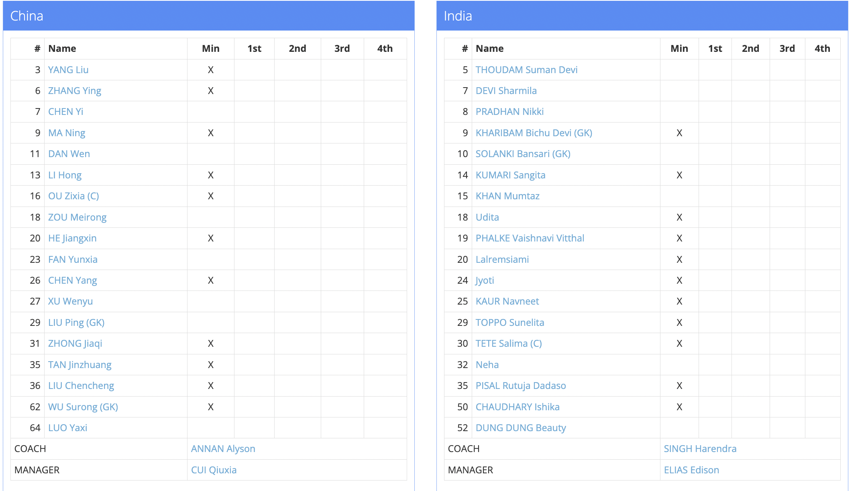This screenshot has height=491, width=868.
Task: Click THOUDAM Suman Devi player link
Action: click(526, 70)
